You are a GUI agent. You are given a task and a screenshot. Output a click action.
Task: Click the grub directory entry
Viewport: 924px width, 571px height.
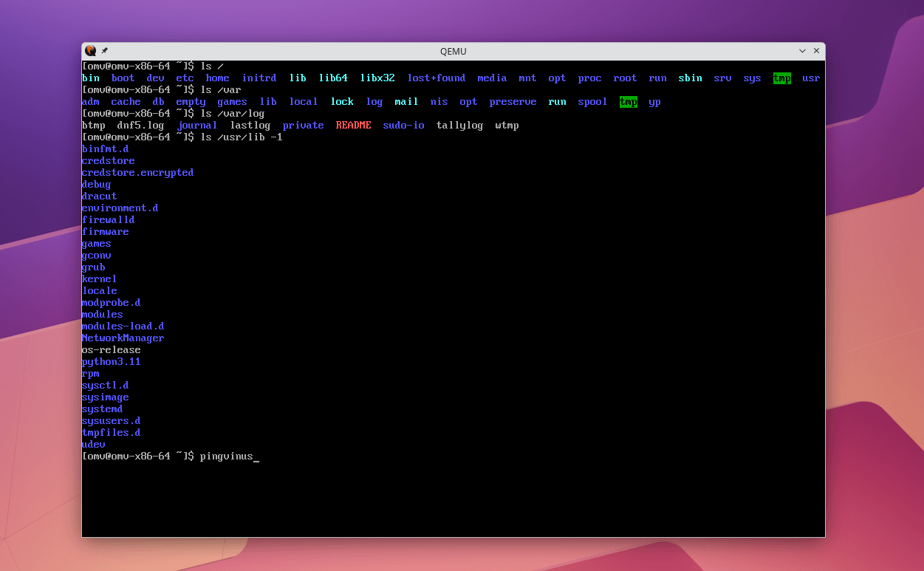point(94,267)
